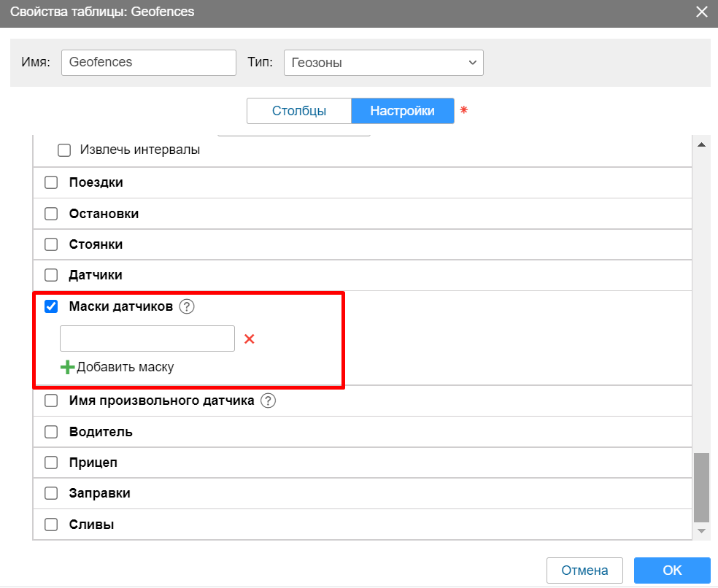This screenshot has width=718, height=588.
Task: Enable the Поездки checkbox
Action: point(51,183)
